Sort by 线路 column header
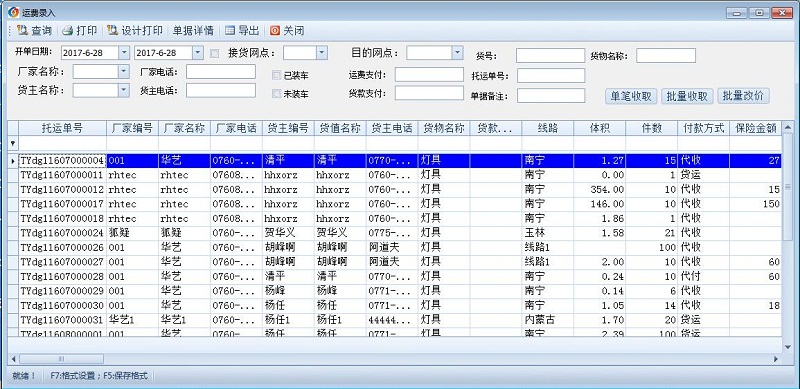This screenshot has width=800, height=389. point(547,128)
